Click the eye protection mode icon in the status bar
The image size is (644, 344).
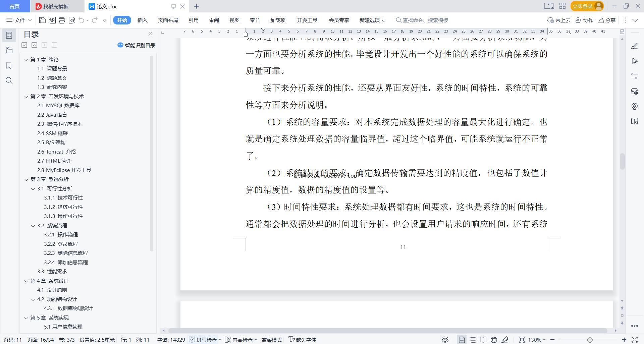pyautogui.click(x=445, y=340)
